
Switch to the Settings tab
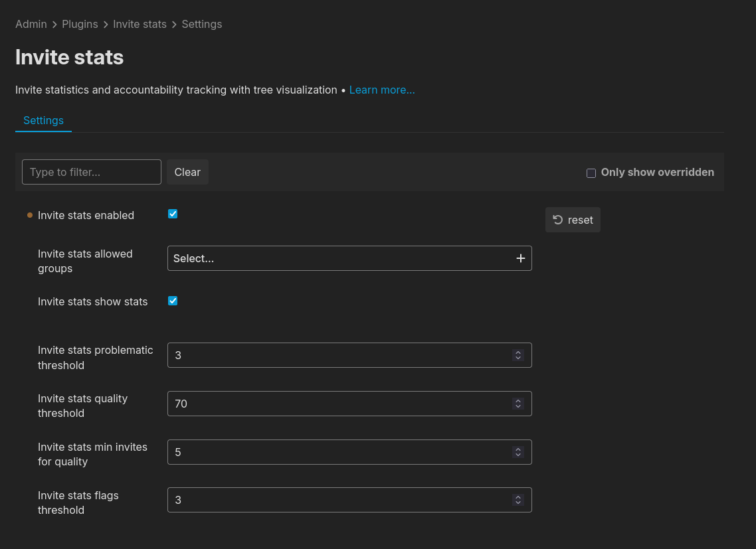pyautogui.click(x=43, y=120)
